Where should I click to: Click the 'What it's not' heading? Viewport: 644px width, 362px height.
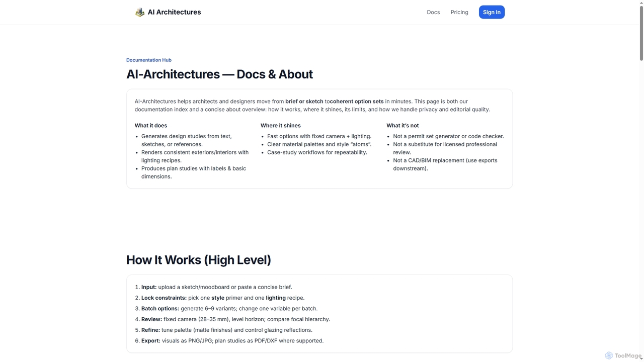[x=403, y=126]
